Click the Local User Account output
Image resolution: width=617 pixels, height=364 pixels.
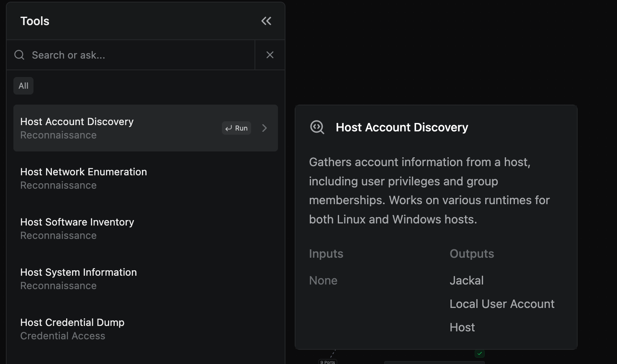[x=501, y=304]
